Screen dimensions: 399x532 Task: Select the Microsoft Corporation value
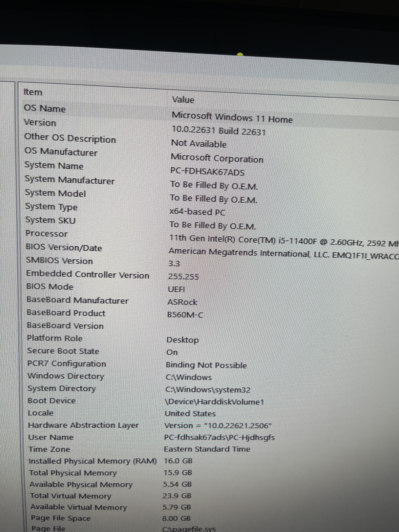pyautogui.click(x=217, y=158)
